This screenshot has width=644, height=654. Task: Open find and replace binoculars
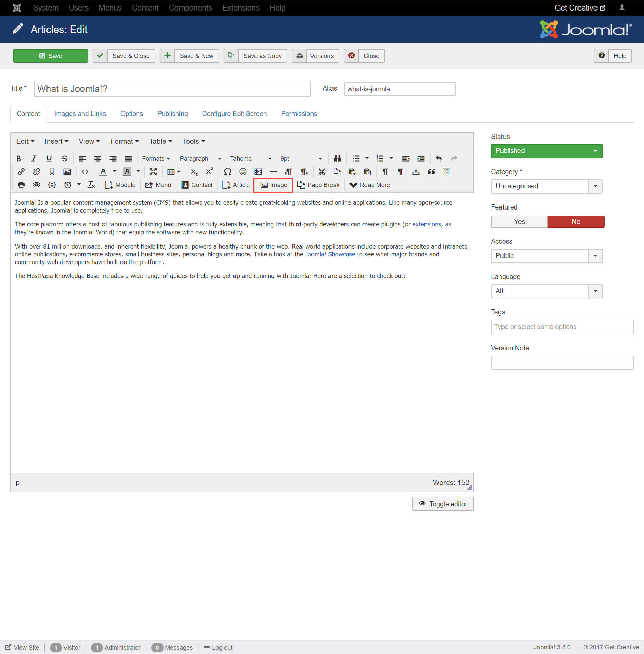pyautogui.click(x=337, y=159)
